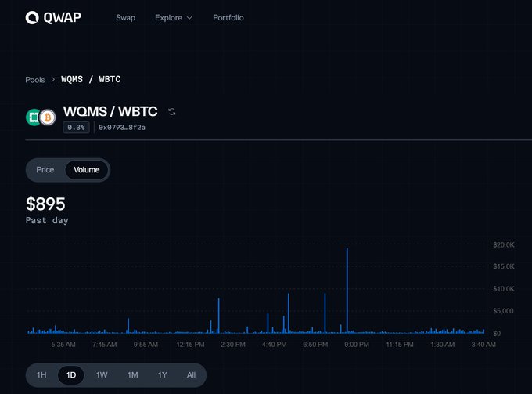Screen dimensions: 532x394
Task: Click the 3:40 AM x-axis label
Action: point(483,345)
